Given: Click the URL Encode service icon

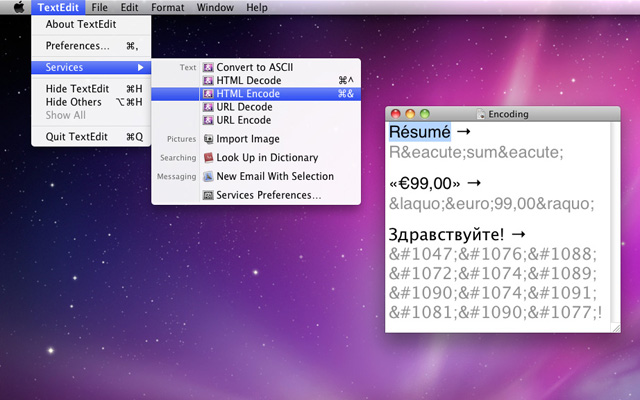Looking at the screenshot, I should pos(208,120).
